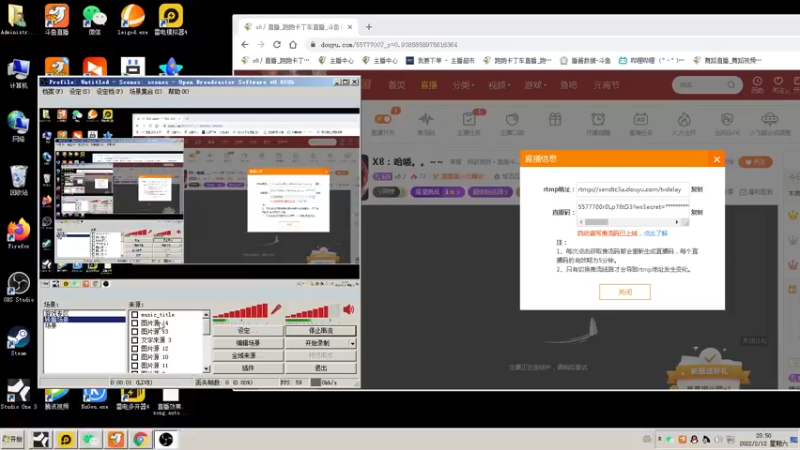Check the 图片源 14 source checkbox
This screenshot has height=450, width=800.
(135, 323)
